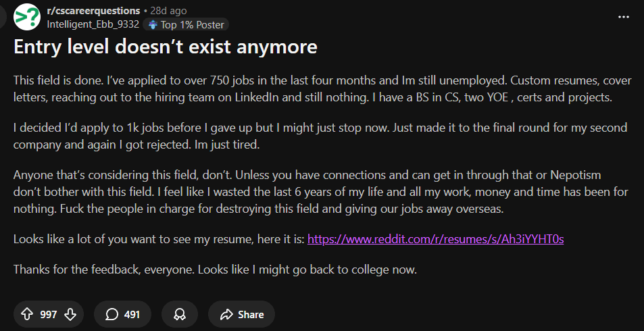Screen dimensions: 644x331
Task: Click the cscareerquestions subreddit avatar
Action: pyautogui.click(x=28, y=17)
